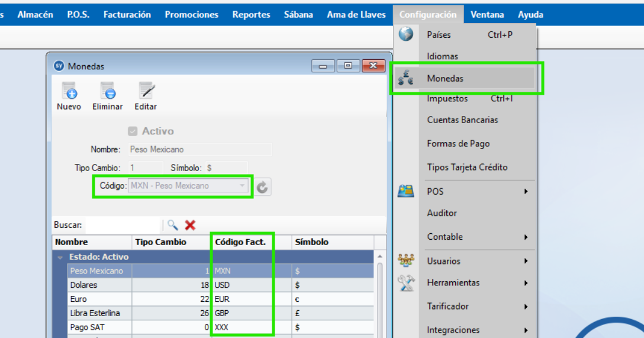Open the Promociones menu
The height and width of the screenshot is (338, 644).
191,14
